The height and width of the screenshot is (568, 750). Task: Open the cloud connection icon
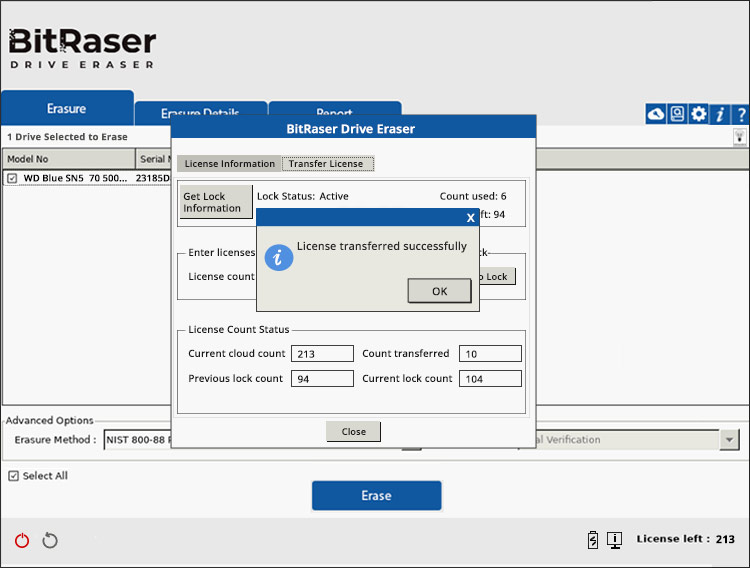[x=656, y=114]
